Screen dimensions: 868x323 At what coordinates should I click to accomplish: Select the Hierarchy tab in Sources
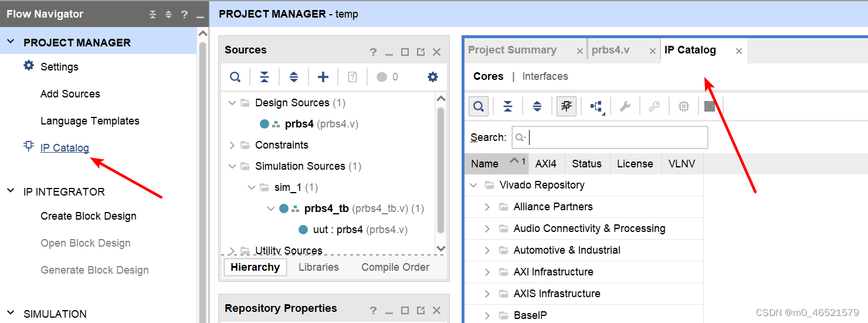[255, 267]
